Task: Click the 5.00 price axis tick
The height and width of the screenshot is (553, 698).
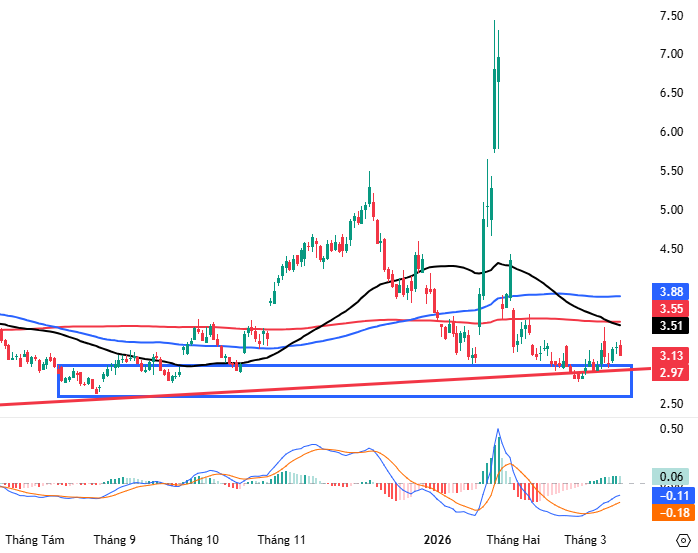Action: click(671, 210)
